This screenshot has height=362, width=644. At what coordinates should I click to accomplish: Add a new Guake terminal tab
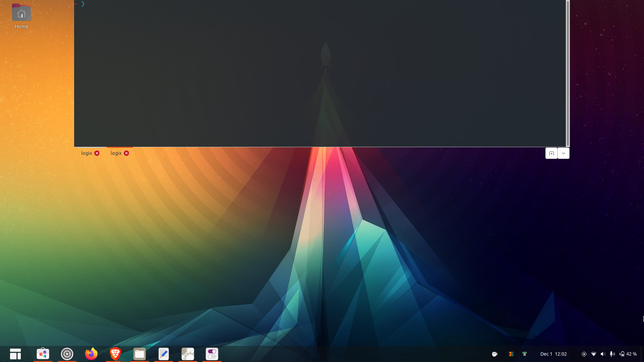[551, 153]
